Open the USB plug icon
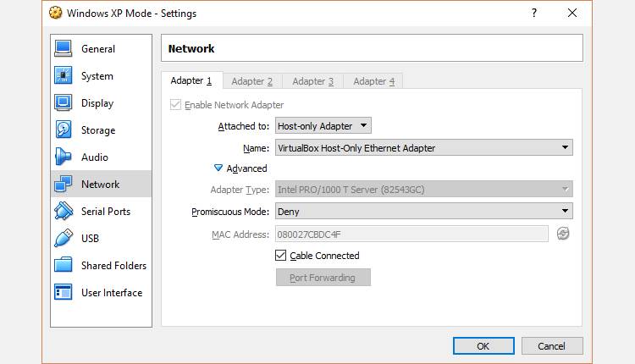The height and width of the screenshot is (364, 635). [63, 239]
